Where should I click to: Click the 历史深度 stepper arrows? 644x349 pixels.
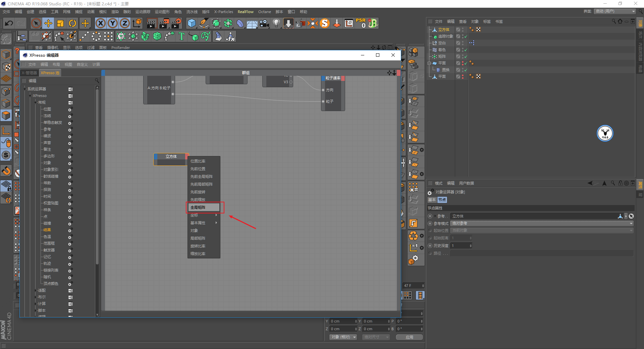[471, 246]
